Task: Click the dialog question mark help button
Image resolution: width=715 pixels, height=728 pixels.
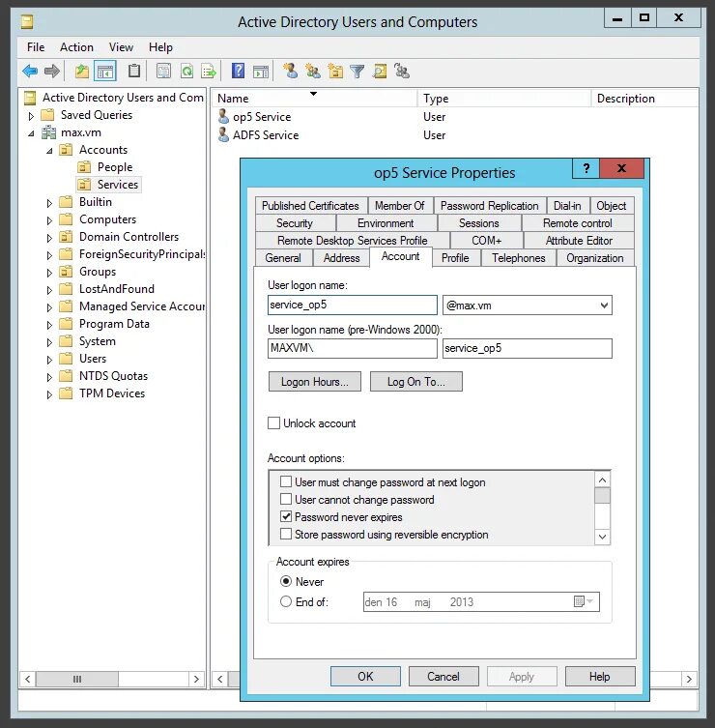Action: click(x=586, y=168)
